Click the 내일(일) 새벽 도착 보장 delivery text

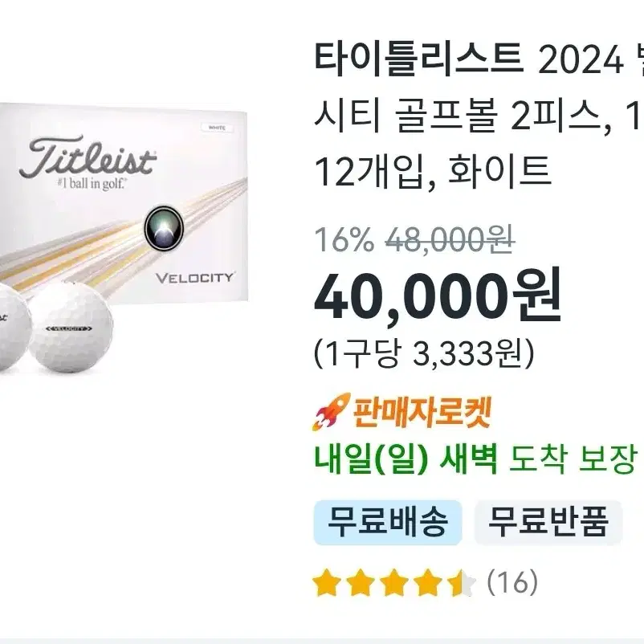pyautogui.click(x=475, y=459)
